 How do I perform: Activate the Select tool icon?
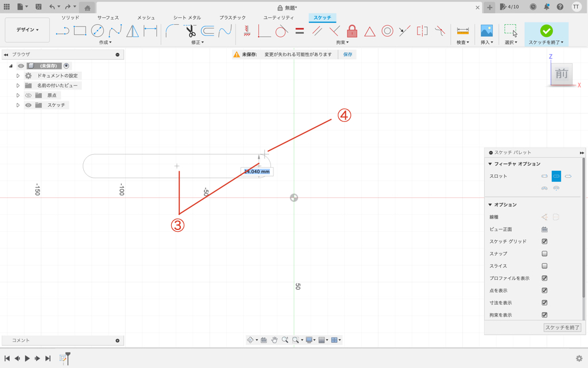510,31
